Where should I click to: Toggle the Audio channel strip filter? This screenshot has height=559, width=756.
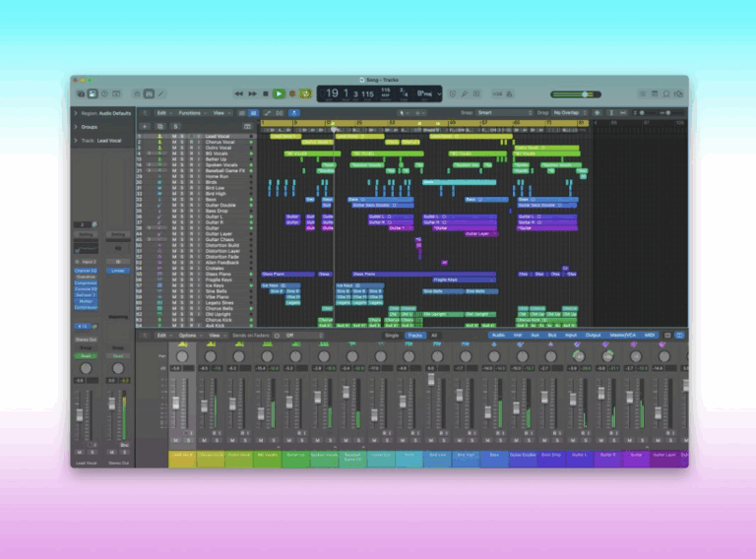[498, 335]
